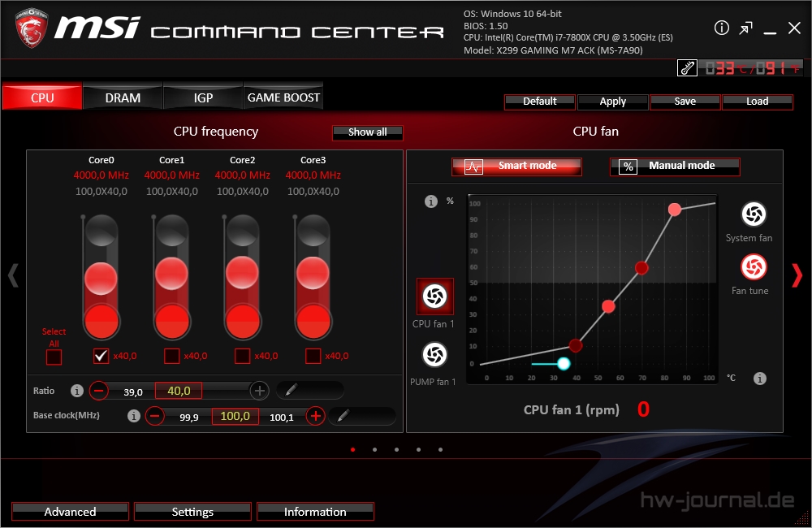Open the Advanced section
The image size is (812, 528).
pyautogui.click(x=71, y=512)
